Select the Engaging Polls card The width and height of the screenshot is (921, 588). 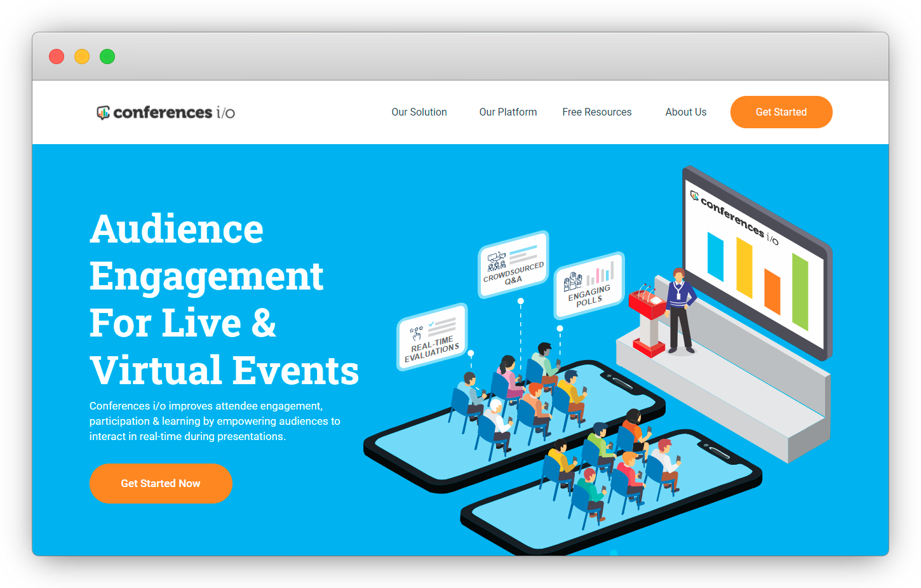point(589,286)
